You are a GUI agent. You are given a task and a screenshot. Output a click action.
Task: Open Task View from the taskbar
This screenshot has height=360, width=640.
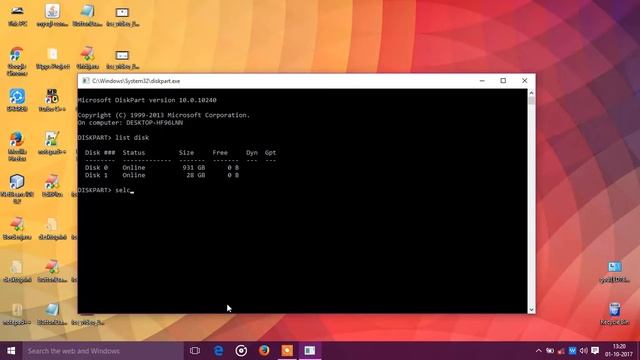pos(195,351)
